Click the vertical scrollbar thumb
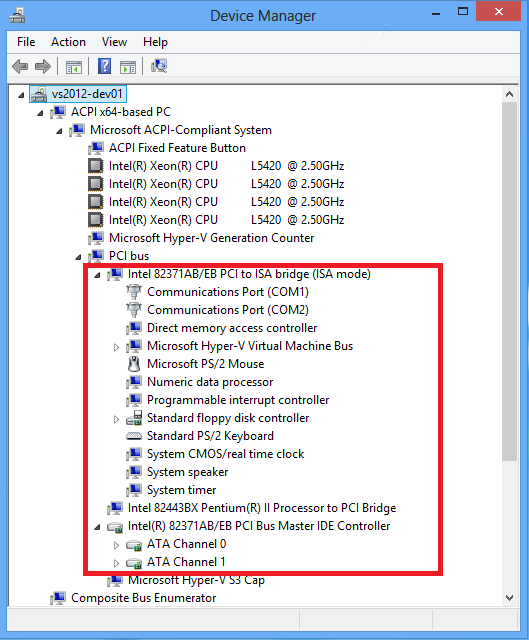Screen dimensions: 529x640 click(509, 282)
